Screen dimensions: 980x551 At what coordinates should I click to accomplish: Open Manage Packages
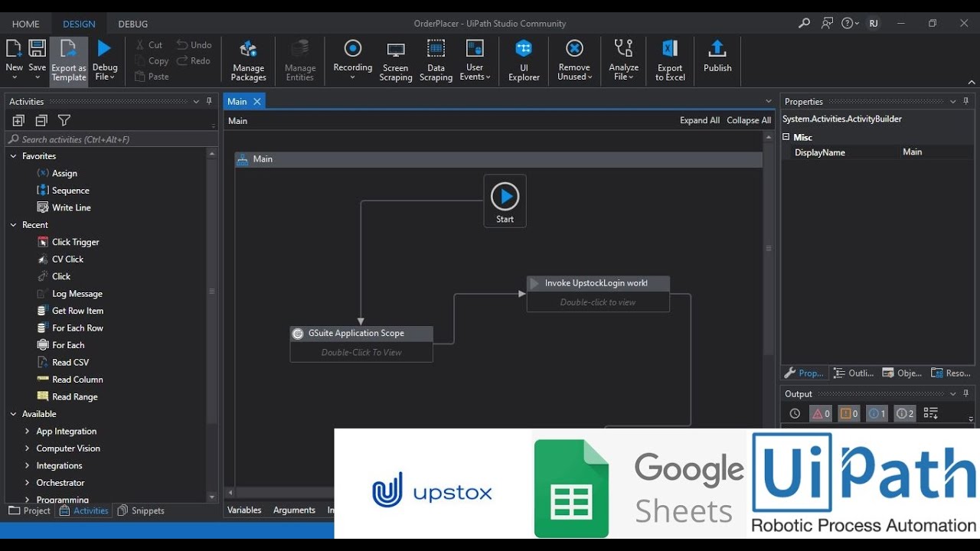(x=248, y=61)
